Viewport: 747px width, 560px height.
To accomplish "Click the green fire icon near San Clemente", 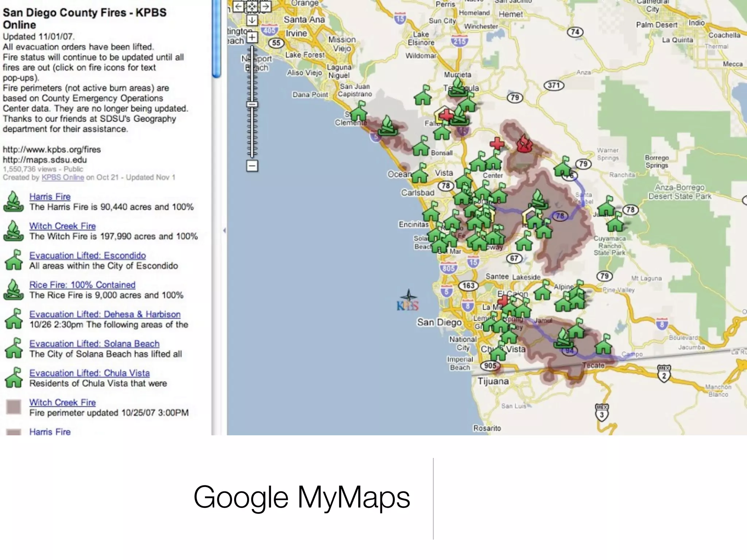I will tap(387, 126).
